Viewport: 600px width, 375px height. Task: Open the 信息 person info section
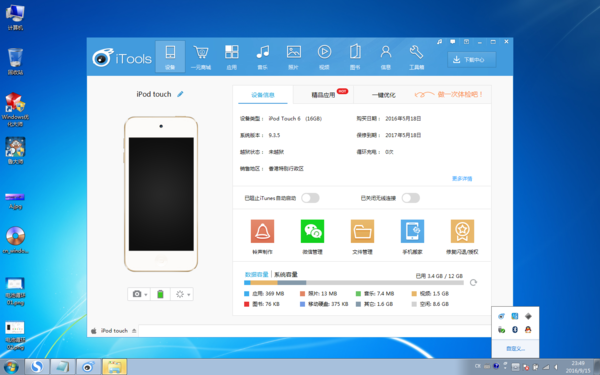coord(386,57)
